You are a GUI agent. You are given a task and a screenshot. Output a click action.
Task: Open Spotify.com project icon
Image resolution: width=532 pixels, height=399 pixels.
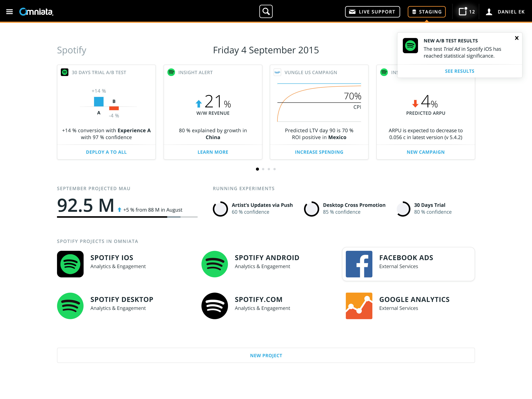215,306
